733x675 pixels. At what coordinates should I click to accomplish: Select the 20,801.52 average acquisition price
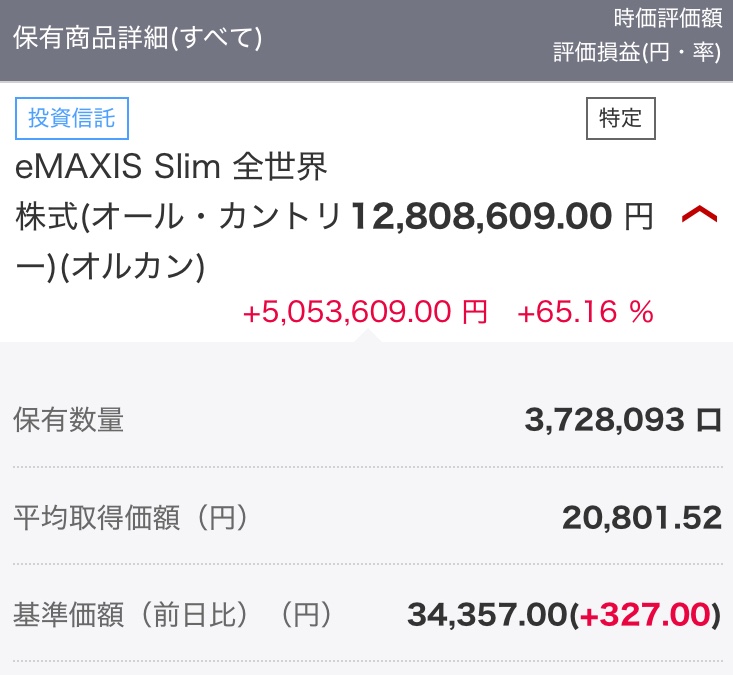click(x=641, y=518)
